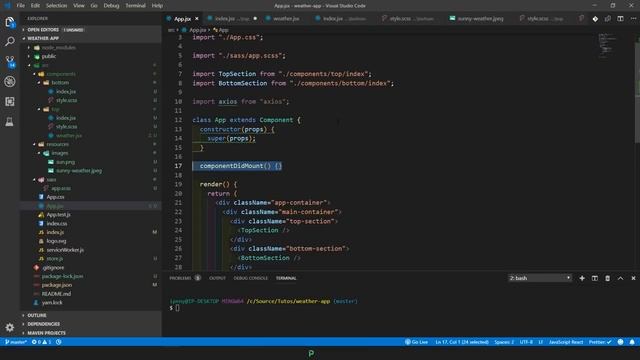Image resolution: width=640 pixels, height=360 pixels.
Task: Click the master branch in status bar
Action: pyautogui.click(x=16, y=342)
